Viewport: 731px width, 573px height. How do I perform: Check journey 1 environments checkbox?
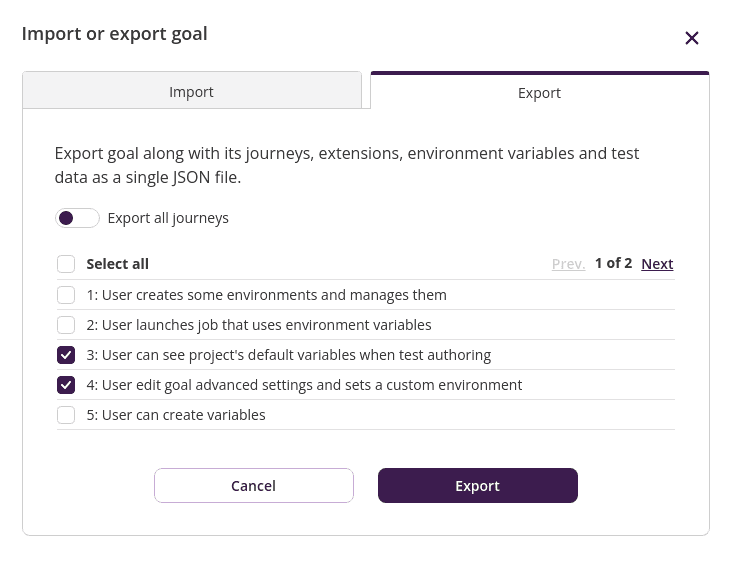pyautogui.click(x=66, y=295)
